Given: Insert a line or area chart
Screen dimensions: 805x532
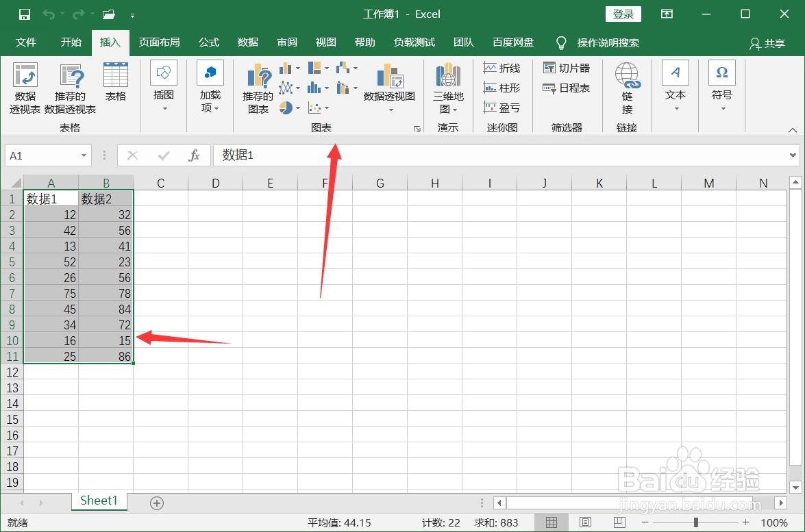Looking at the screenshot, I should (x=290, y=88).
